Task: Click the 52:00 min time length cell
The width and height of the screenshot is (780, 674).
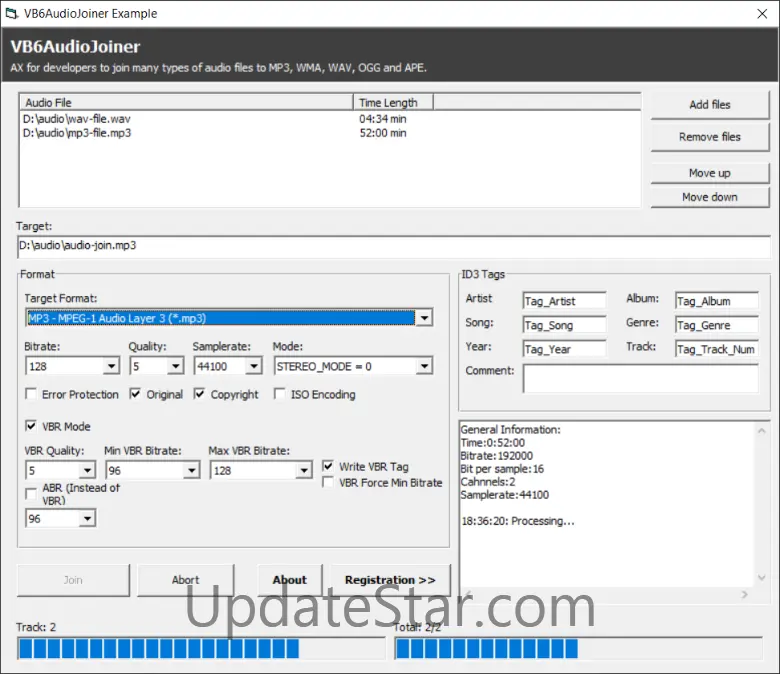Action: click(383, 133)
